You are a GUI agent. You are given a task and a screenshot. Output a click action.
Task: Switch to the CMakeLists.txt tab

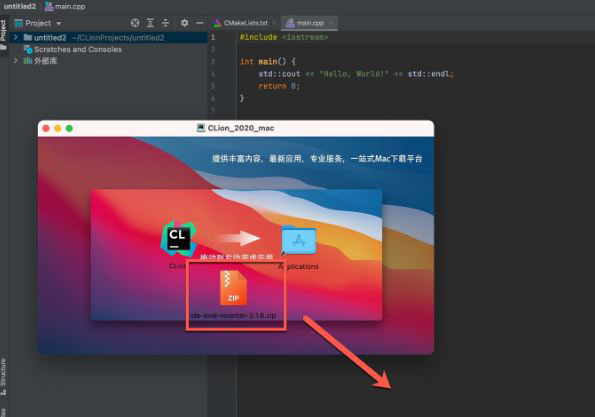[246, 23]
